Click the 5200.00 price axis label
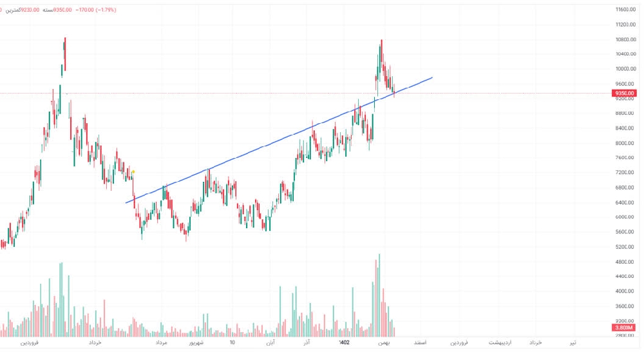 (625, 247)
